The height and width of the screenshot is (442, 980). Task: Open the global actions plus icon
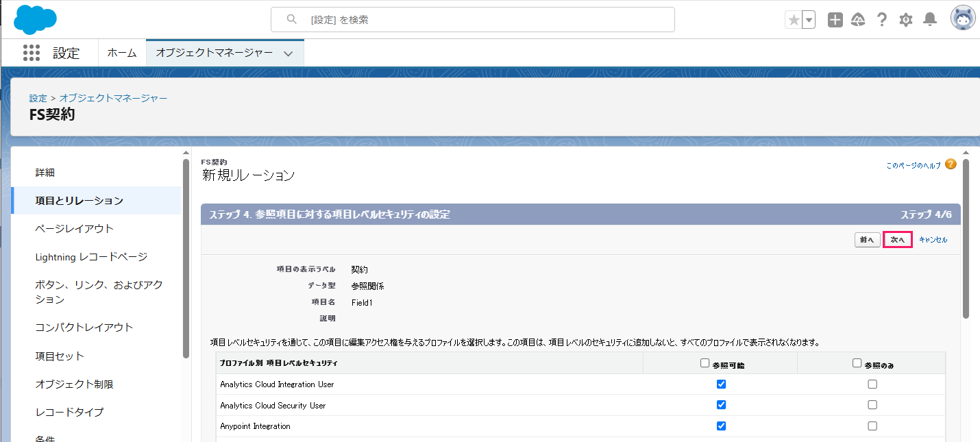(x=835, y=20)
